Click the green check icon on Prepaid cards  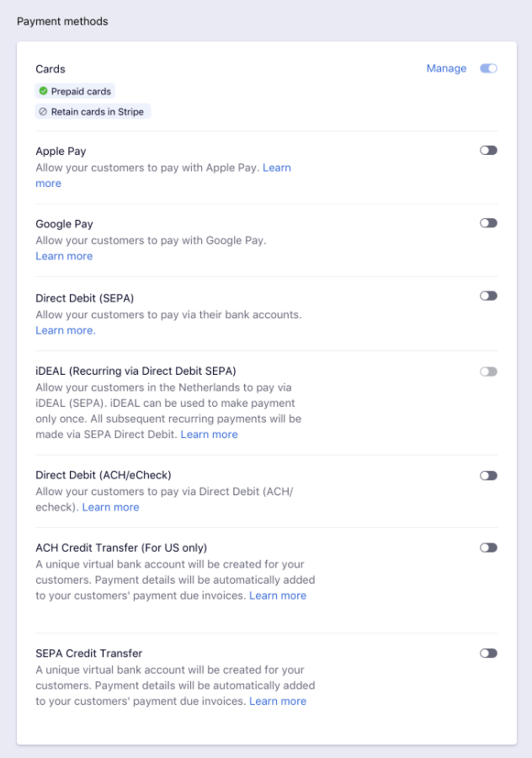click(43, 91)
